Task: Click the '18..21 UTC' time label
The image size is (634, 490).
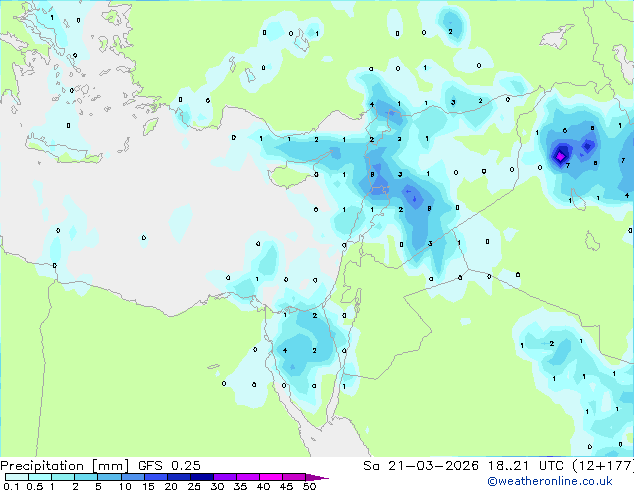Action: [526, 466]
